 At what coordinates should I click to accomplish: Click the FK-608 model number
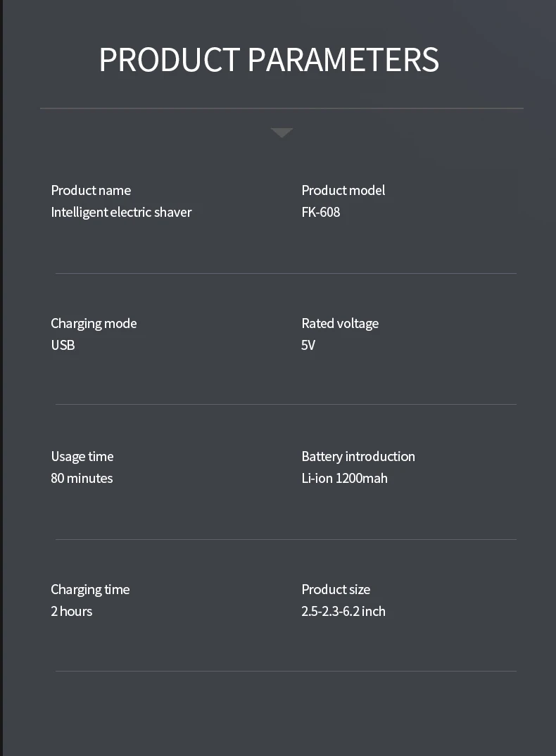[x=320, y=212]
